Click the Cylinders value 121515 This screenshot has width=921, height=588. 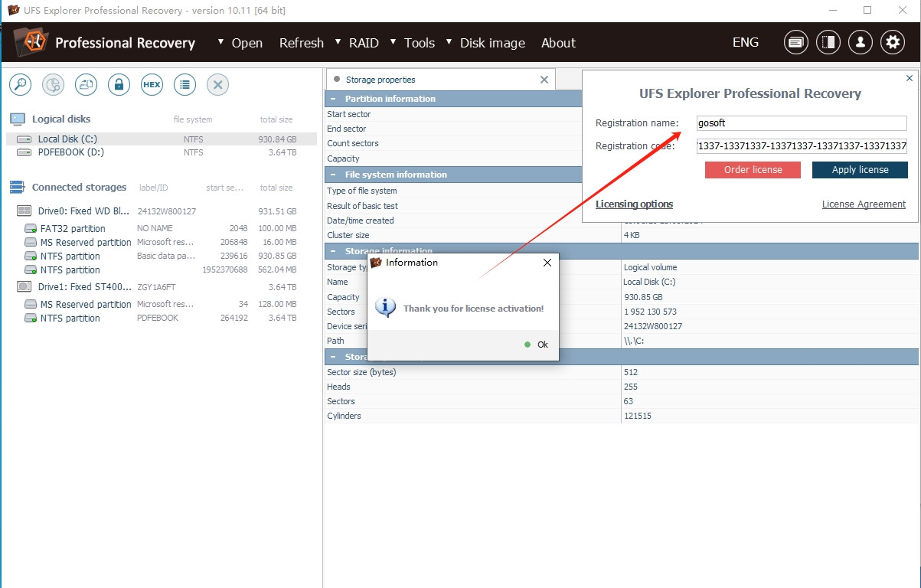[x=638, y=416]
